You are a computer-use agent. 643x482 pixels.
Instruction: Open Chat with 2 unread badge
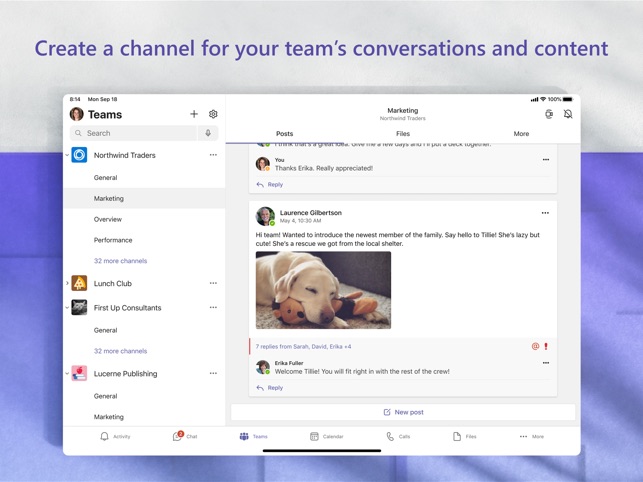click(x=185, y=436)
